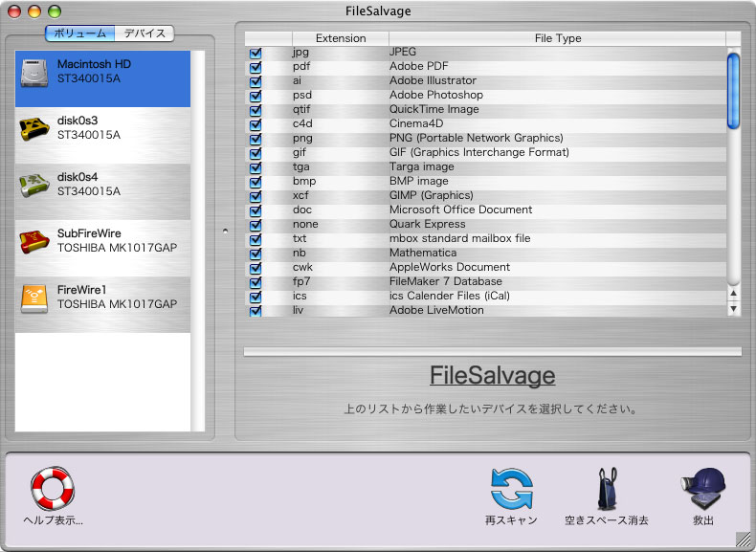Click the scroll up arrow of file list

(733, 293)
